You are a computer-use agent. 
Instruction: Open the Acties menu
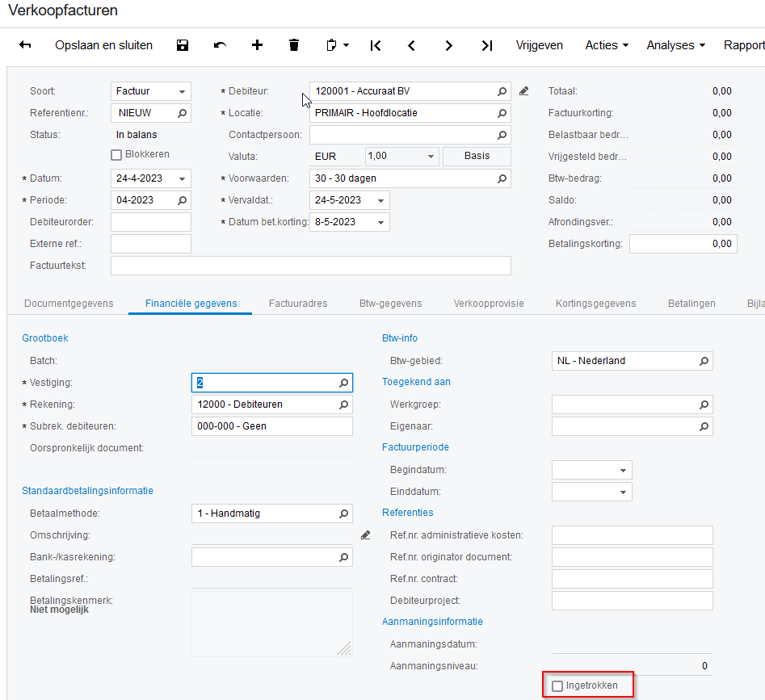pyautogui.click(x=607, y=45)
